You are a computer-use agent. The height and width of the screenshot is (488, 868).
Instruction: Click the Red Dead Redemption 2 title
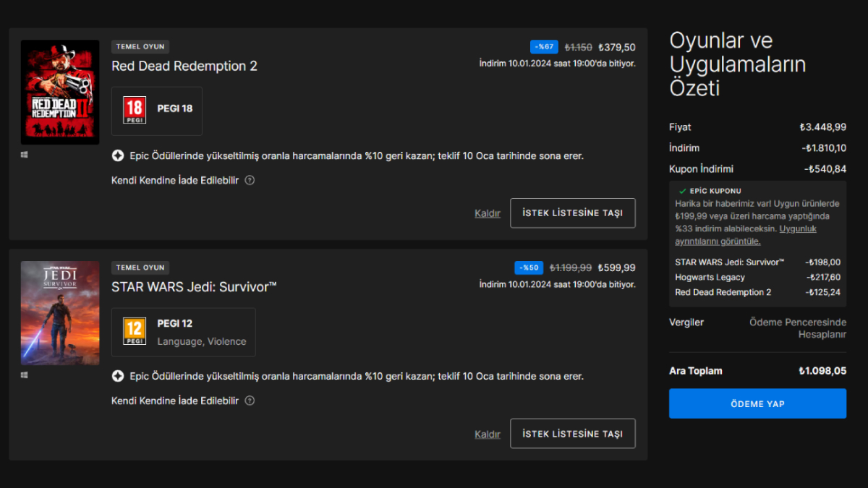(184, 66)
